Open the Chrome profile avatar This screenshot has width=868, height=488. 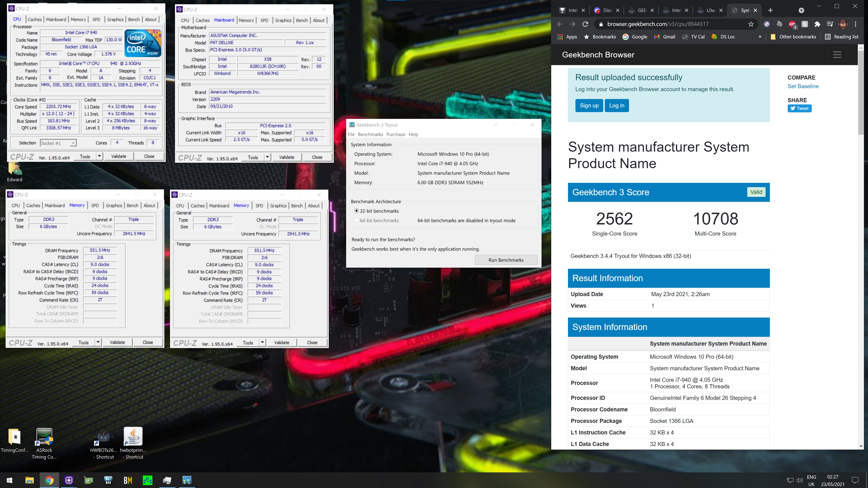[843, 24]
